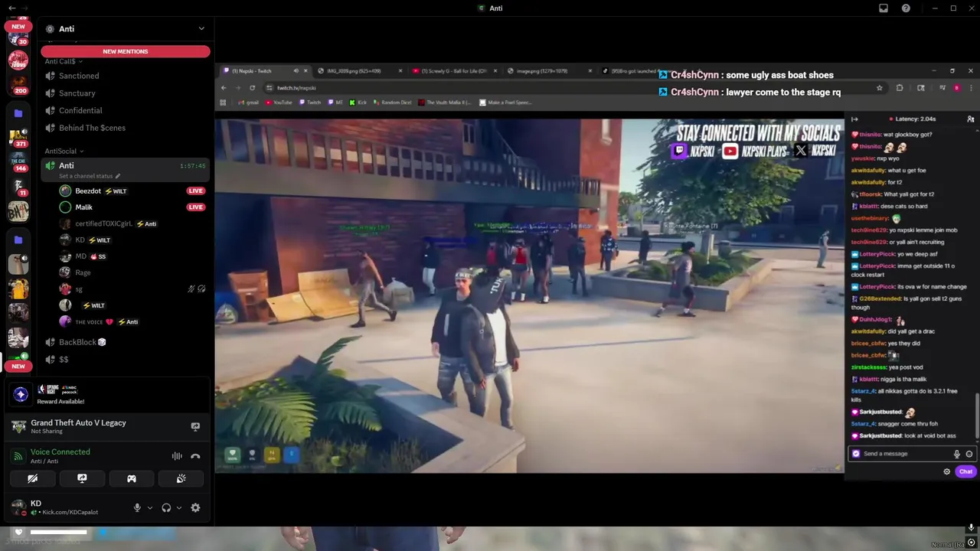Switch to Screwly G YouTube browser tab
The width and height of the screenshot is (980, 551).
click(x=455, y=70)
